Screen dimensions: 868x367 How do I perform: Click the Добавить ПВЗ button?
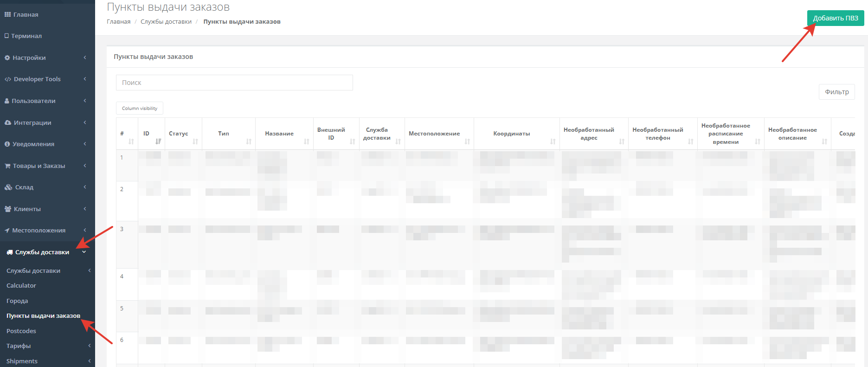click(836, 18)
